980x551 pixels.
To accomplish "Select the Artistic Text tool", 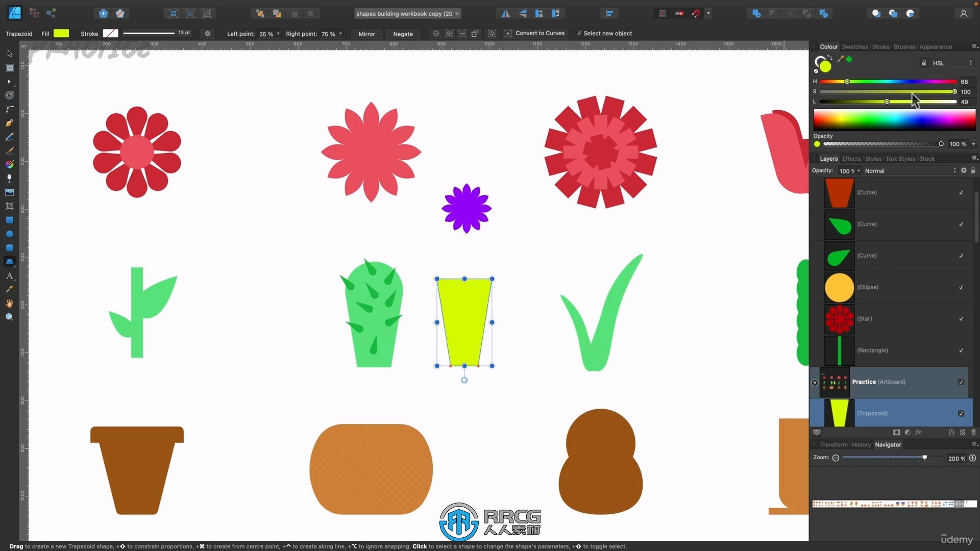I will pos(9,276).
